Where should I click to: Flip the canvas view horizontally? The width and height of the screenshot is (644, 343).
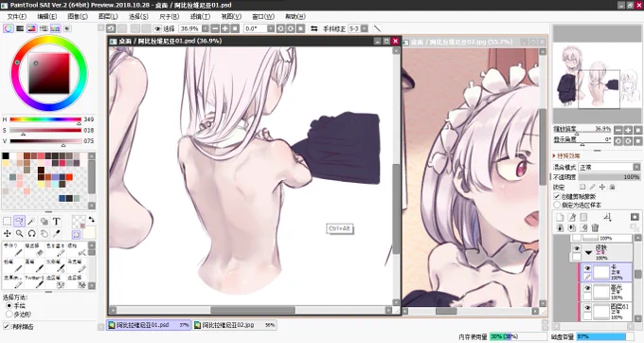click(314, 28)
